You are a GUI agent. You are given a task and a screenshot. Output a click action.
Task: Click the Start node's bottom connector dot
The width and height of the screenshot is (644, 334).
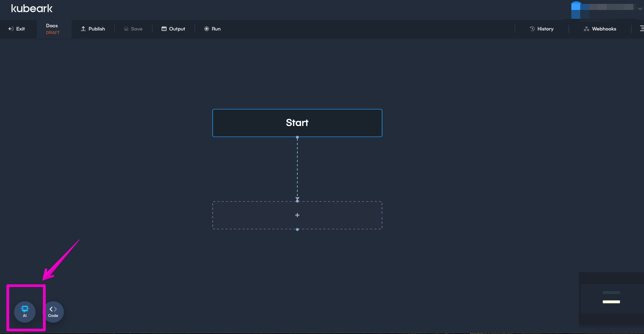297,137
